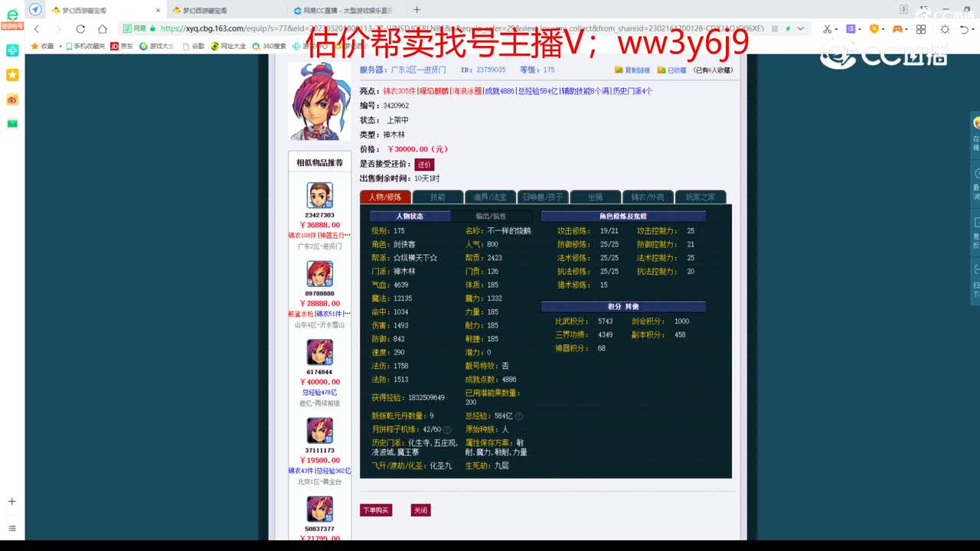Click the ￥40000.00 price text

(320, 382)
